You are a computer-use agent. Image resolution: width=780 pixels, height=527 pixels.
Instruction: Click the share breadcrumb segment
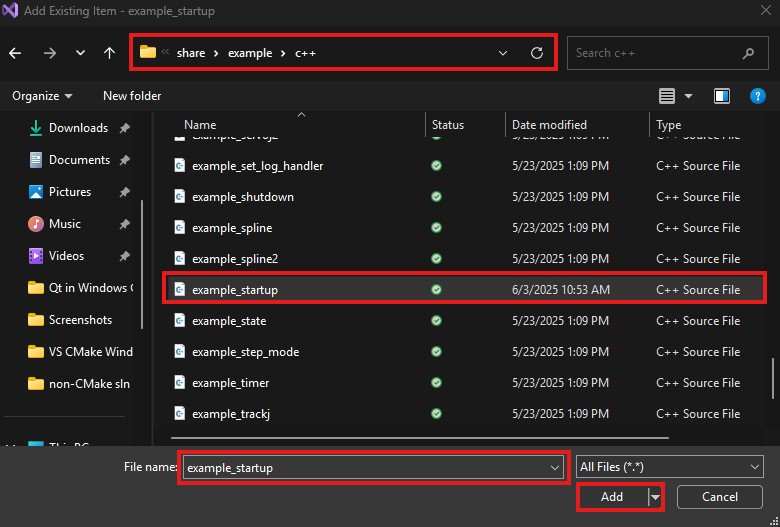click(191, 53)
